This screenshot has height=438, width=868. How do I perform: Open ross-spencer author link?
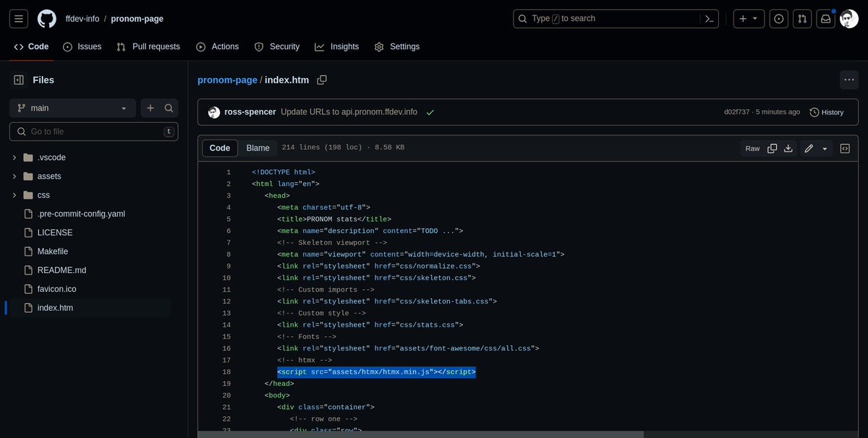click(250, 112)
